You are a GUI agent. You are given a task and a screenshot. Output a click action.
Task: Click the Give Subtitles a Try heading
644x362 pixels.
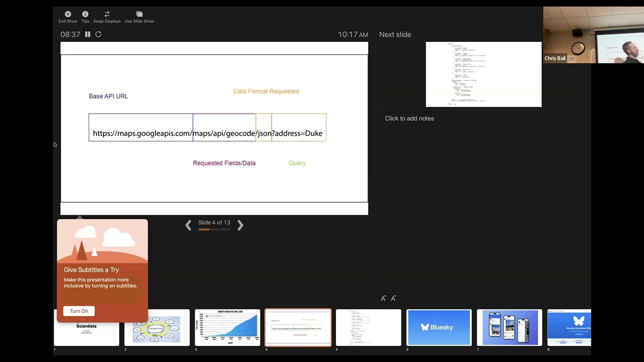tap(91, 269)
